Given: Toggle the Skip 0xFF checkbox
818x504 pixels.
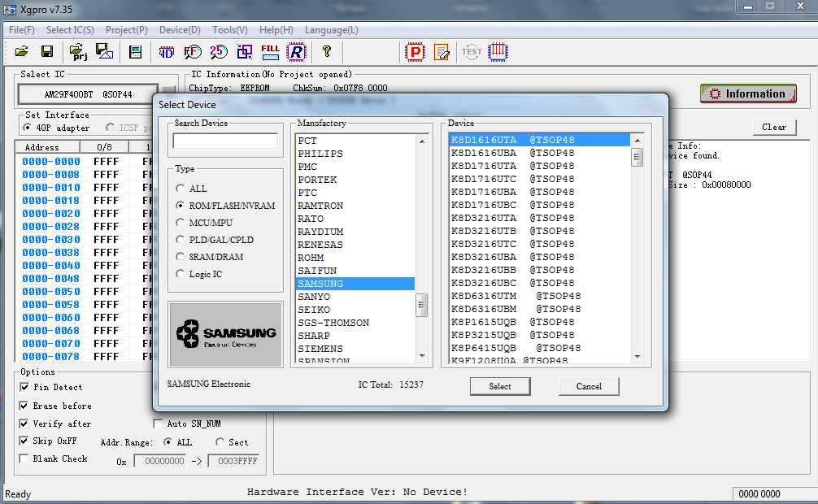Looking at the screenshot, I should click(x=24, y=441).
